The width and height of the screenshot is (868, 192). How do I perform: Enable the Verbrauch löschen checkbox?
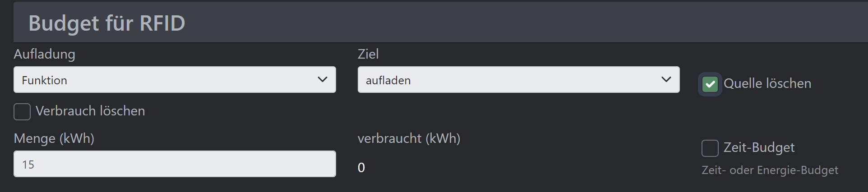[22, 111]
